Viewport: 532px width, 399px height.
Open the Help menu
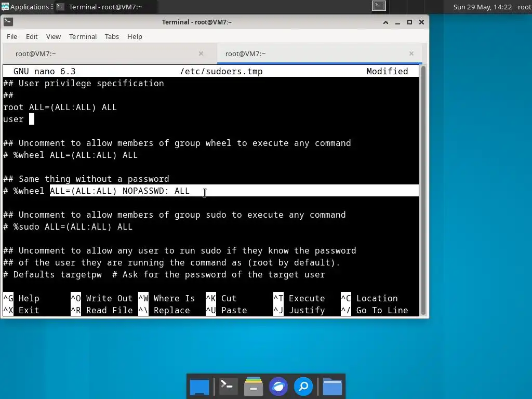[135, 37]
